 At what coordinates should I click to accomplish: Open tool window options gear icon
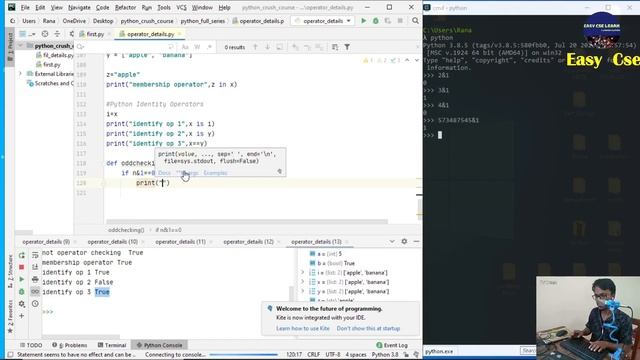pos(404,242)
